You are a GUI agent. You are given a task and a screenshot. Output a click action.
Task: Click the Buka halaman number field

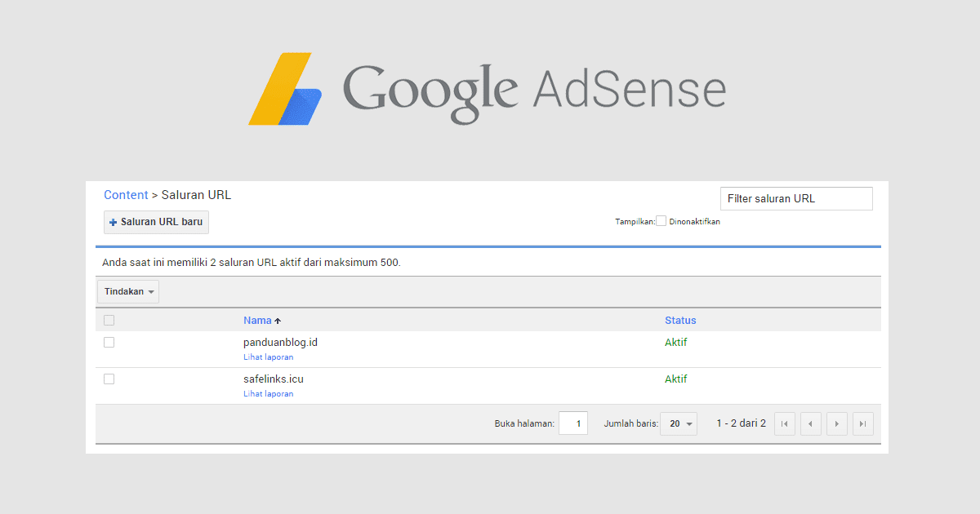point(573,423)
